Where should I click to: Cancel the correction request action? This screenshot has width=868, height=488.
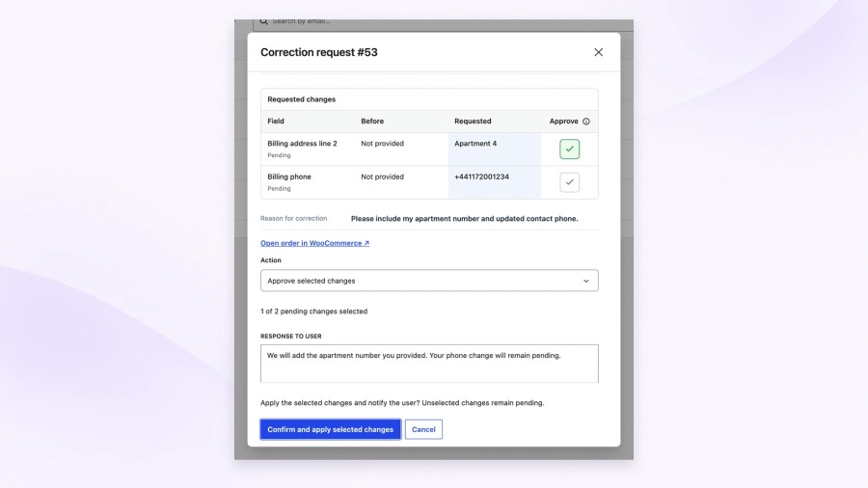(423, 429)
